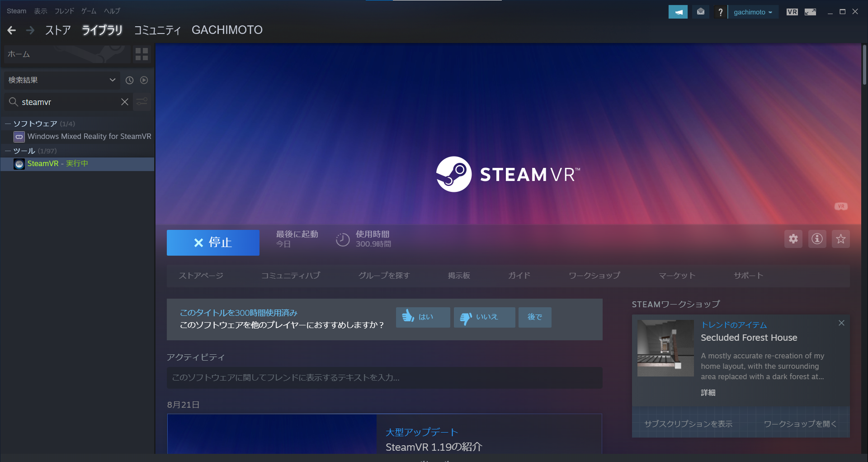868x462 pixels.
Task: Open the Steam menu
Action: click(x=16, y=11)
